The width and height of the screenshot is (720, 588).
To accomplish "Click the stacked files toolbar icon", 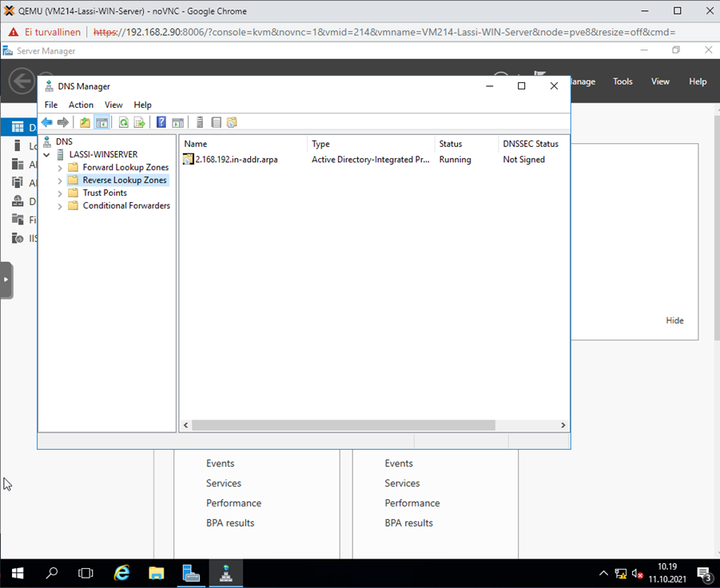I will 232,122.
